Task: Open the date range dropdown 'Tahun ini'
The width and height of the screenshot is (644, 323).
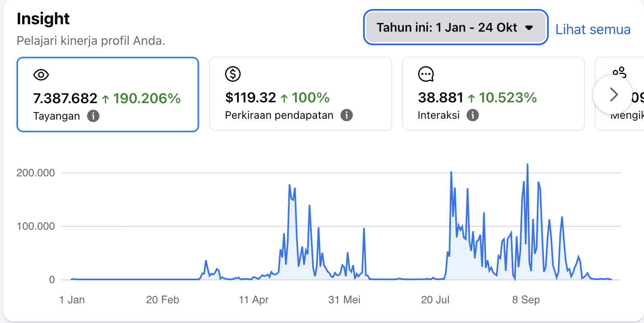Action: [455, 28]
